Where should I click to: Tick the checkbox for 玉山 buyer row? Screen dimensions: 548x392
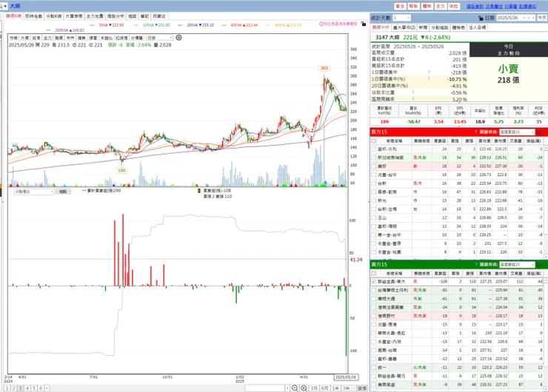click(374, 217)
